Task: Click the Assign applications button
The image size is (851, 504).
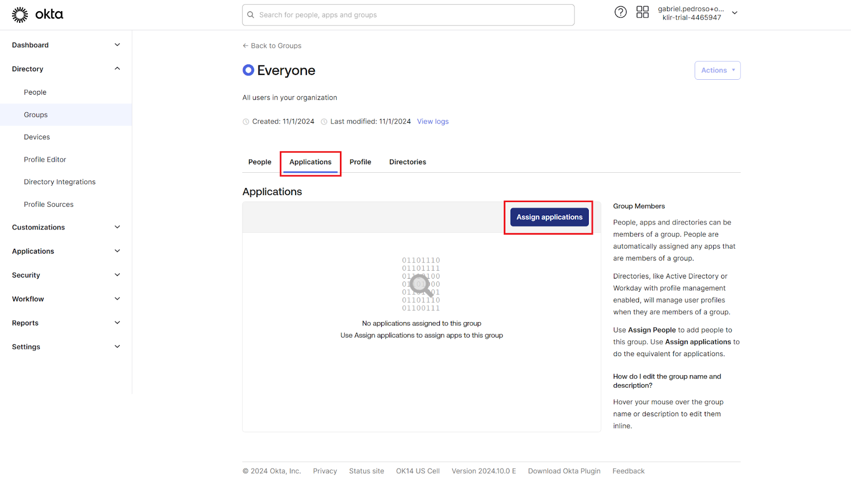Action: [549, 217]
